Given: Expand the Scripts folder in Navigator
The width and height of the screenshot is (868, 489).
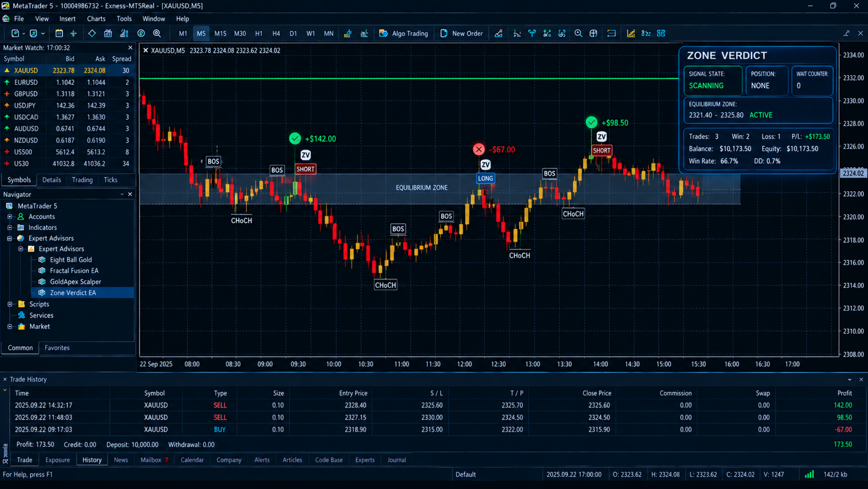Looking at the screenshot, I should [x=9, y=304].
